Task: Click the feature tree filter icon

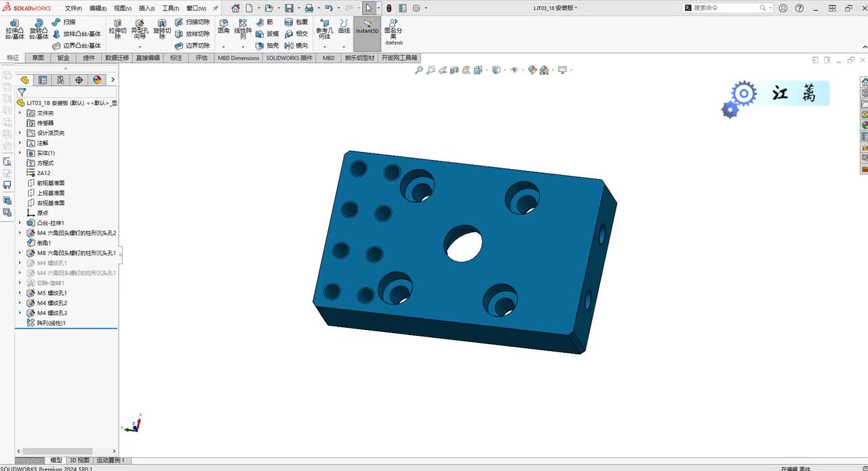Action: (x=22, y=92)
